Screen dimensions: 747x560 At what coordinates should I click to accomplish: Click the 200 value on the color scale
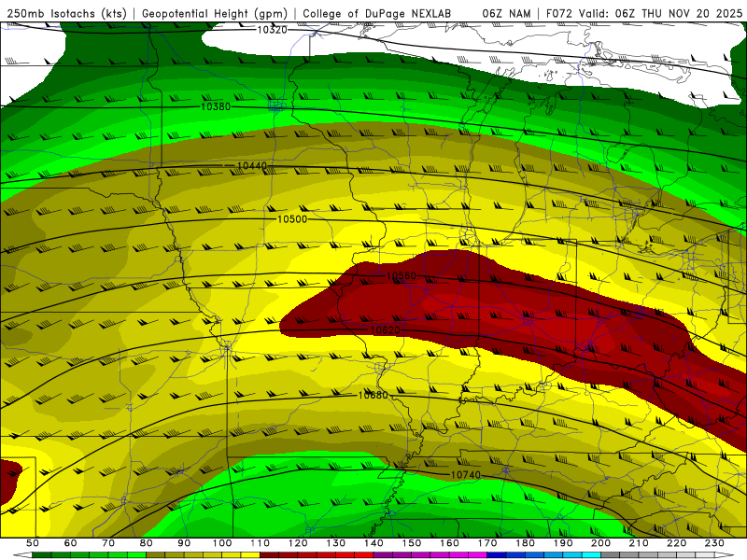[600, 543]
